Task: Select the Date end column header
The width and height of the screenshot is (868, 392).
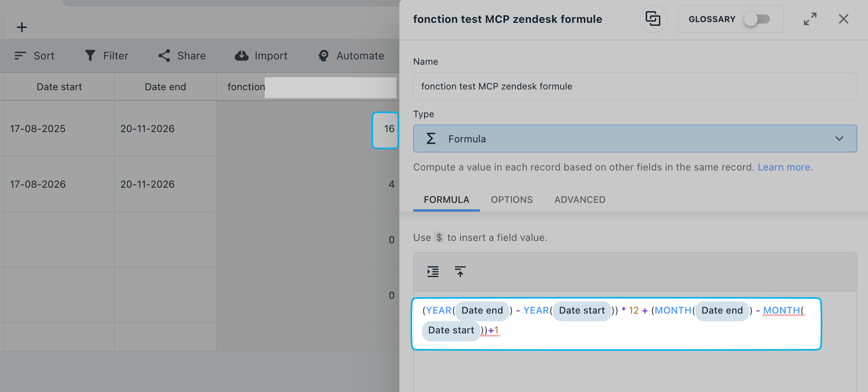Action: coord(165,87)
